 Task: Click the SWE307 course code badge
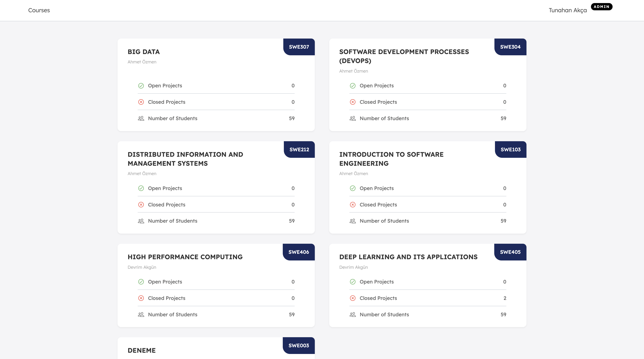299,47
